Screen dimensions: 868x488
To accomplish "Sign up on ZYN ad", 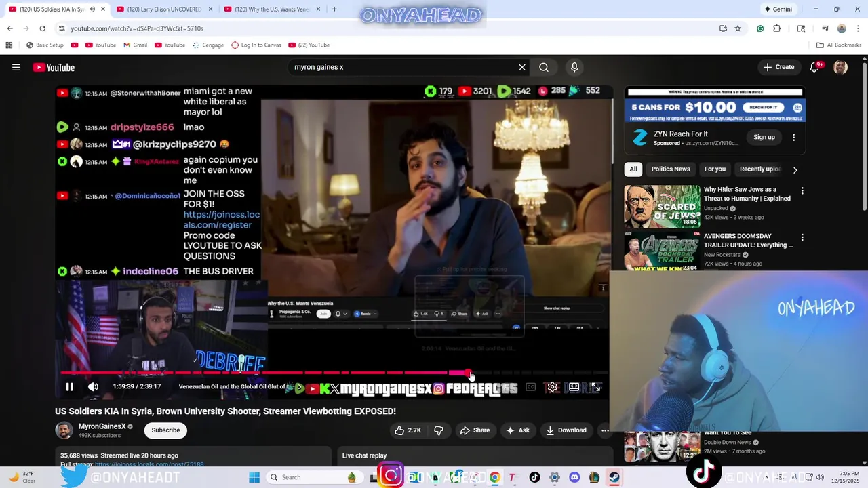I will click(x=764, y=137).
